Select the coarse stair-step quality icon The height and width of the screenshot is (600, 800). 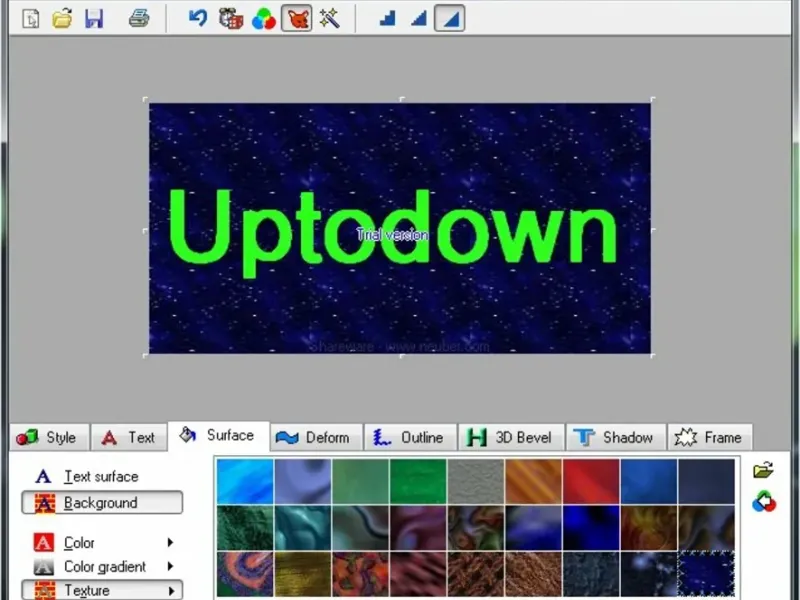tap(387, 19)
